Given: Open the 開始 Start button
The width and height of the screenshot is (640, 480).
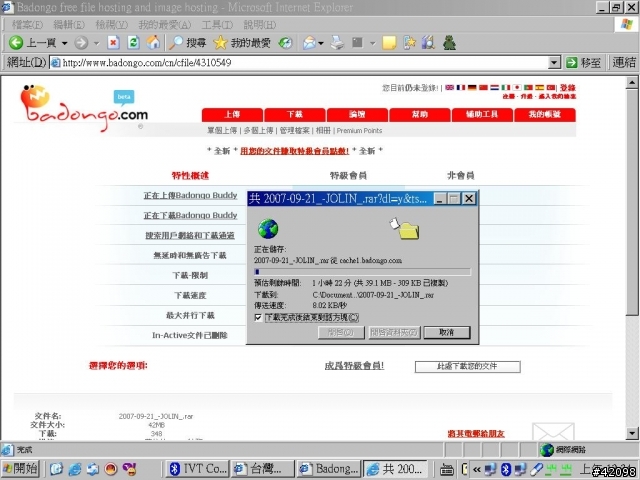Looking at the screenshot, I should click(20, 469).
